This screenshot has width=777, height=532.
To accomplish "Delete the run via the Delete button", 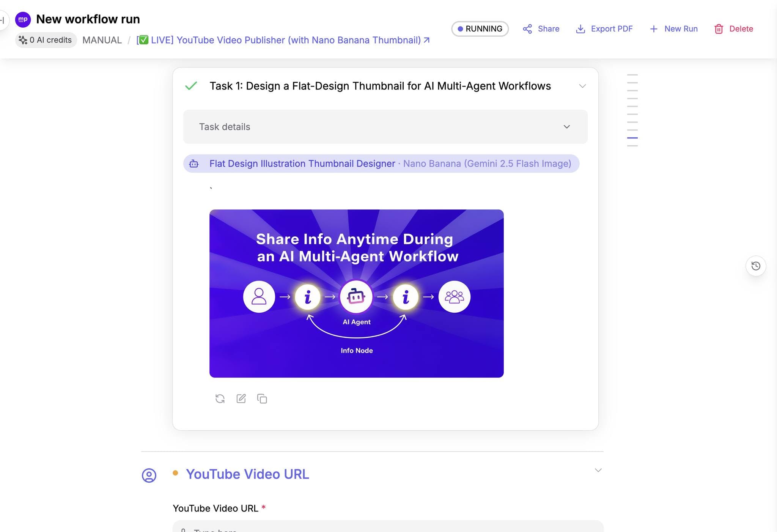I will tap(733, 29).
